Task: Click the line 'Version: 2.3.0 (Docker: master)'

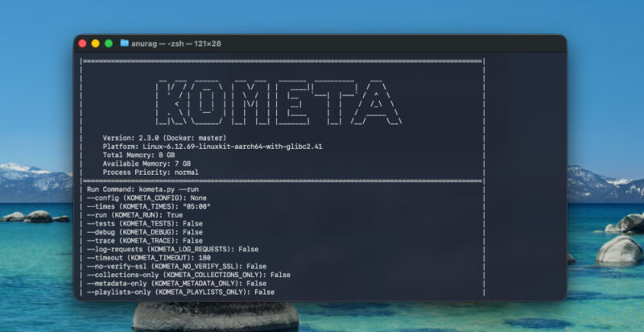Action: pyautogui.click(x=164, y=138)
